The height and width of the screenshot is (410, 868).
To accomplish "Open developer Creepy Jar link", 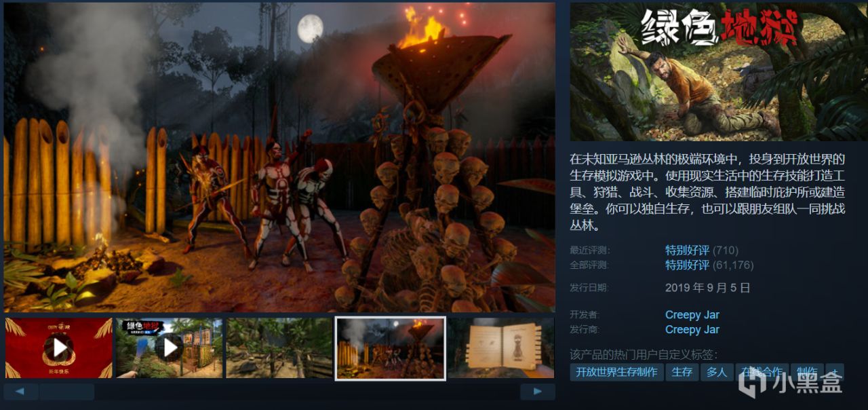I will point(692,315).
